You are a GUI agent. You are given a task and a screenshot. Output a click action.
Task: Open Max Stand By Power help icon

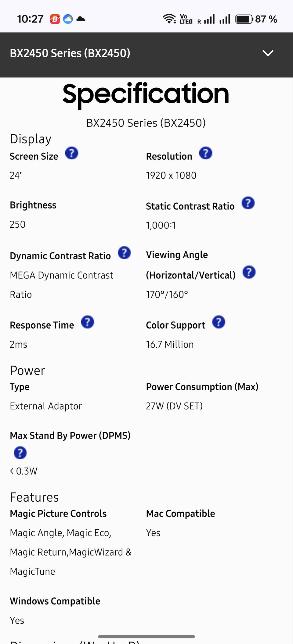(20, 453)
